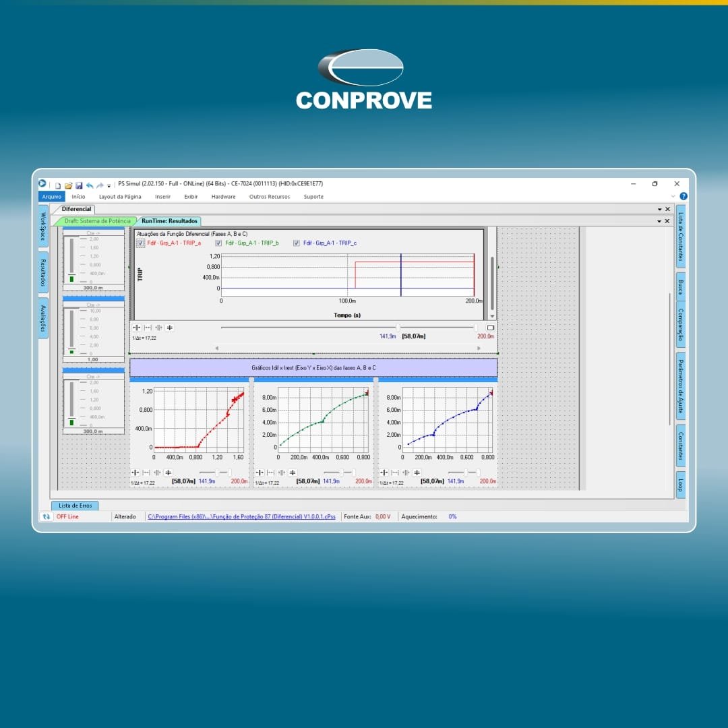Click the maximize chart icon right of time slider
728x728 pixels.
point(490,328)
